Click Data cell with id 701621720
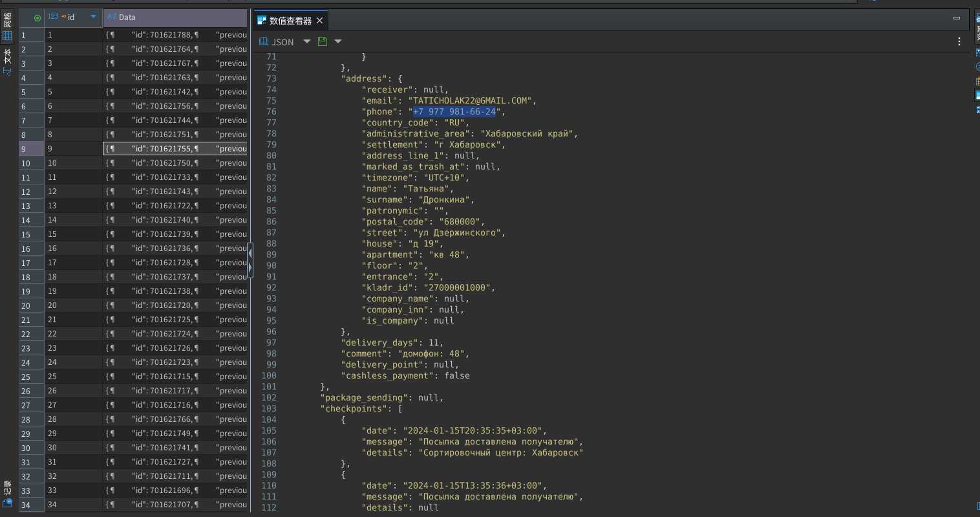The width and height of the screenshot is (980, 517). (x=176, y=305)
